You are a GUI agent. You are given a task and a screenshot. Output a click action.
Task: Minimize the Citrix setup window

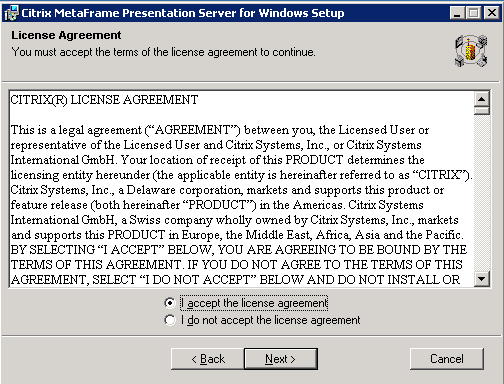point(457,13)
